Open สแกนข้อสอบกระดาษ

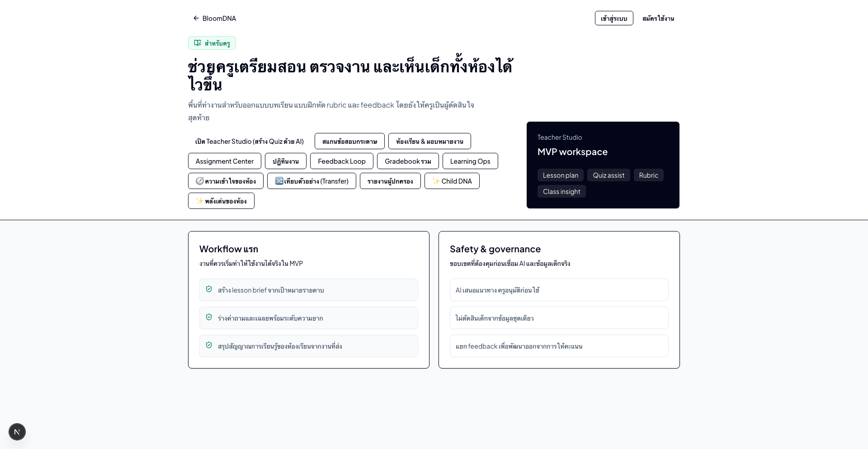tap(349, 141)
